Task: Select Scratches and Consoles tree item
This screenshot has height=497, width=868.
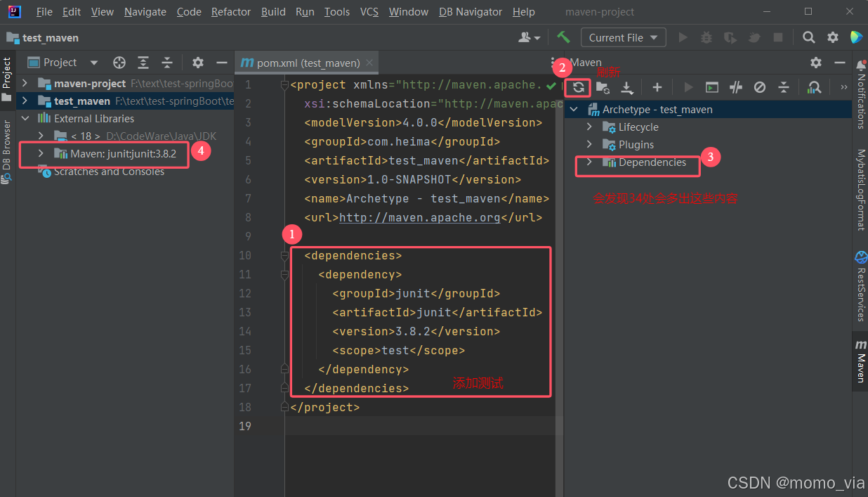Action: [x=109, y=172]
